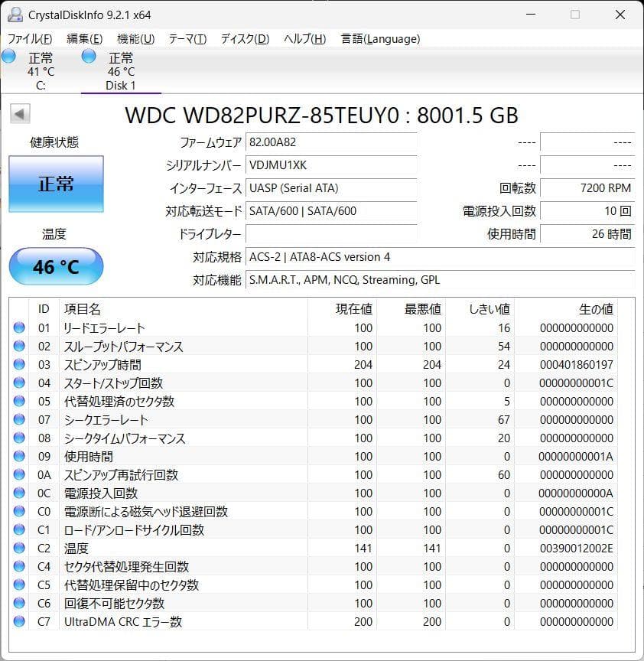Click the status orb for ID 01 row
The width and height of the screenshot is (644, 661).
19,327
